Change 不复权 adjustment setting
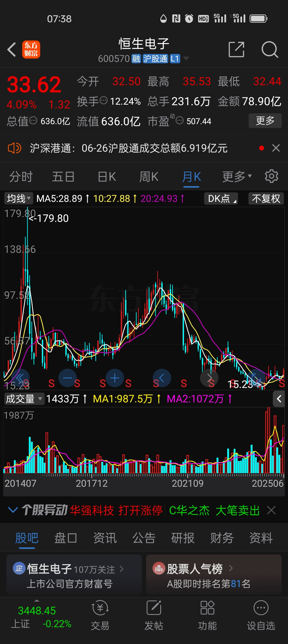 point(266,199)
